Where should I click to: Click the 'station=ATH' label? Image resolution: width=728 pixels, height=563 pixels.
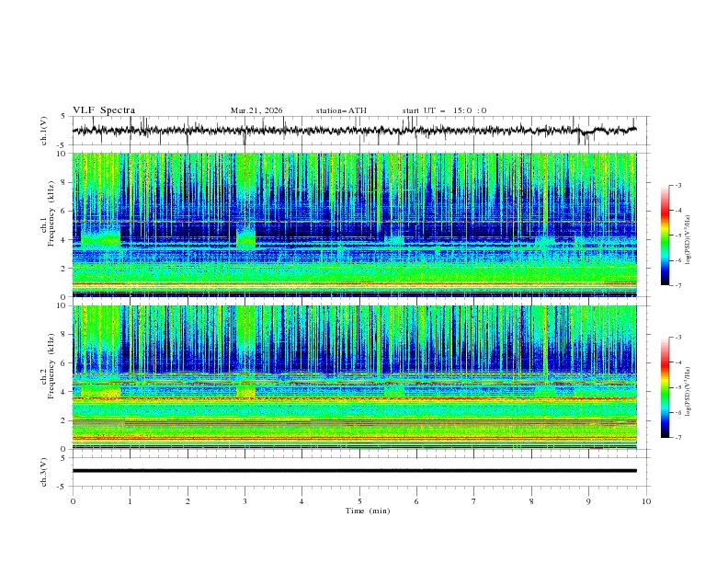(341, 110)
